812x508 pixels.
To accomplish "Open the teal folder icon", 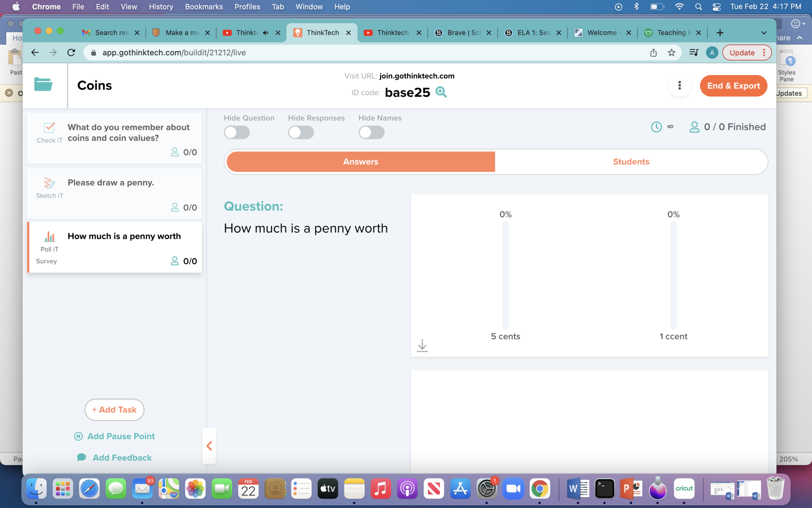I will tap(43, 85).
